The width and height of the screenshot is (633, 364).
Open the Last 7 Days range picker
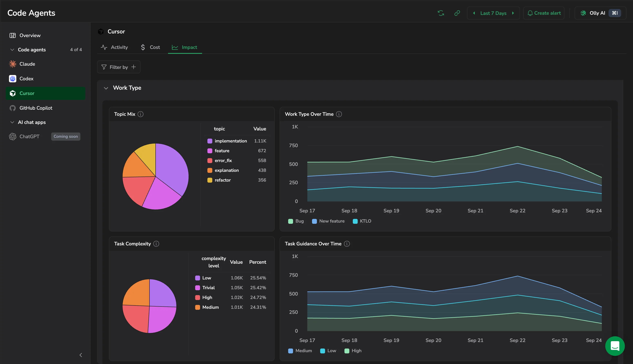click(x=493, y=13)
